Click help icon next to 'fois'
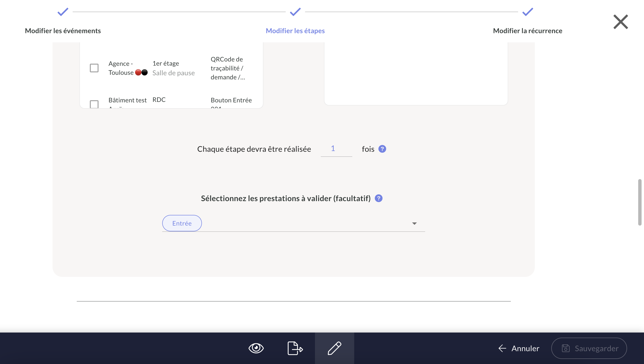 tap(382, 149)
